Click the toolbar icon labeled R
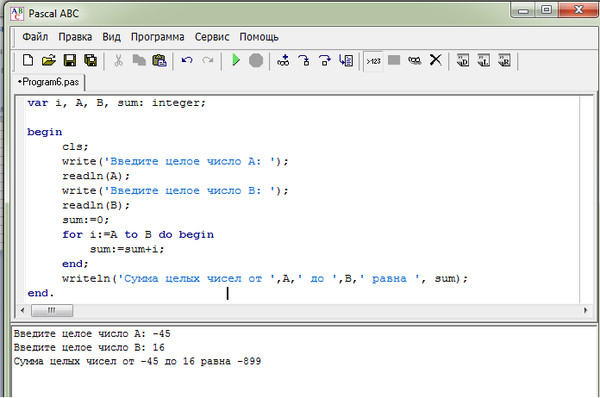This screenshot has width=600, height=398. coord(504,60)
